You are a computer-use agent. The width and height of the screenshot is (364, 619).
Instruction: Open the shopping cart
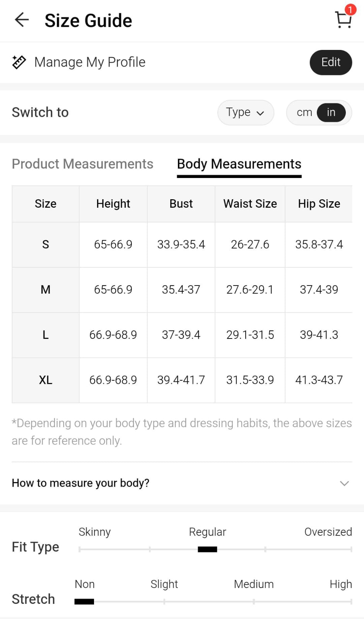[x=342, y=20]
